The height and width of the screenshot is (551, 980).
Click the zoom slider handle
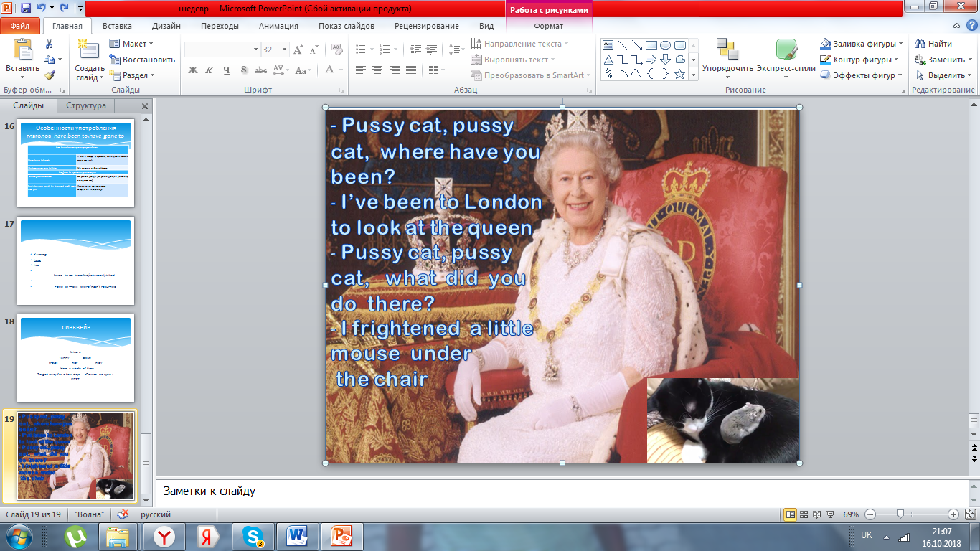tap(900, 514)
